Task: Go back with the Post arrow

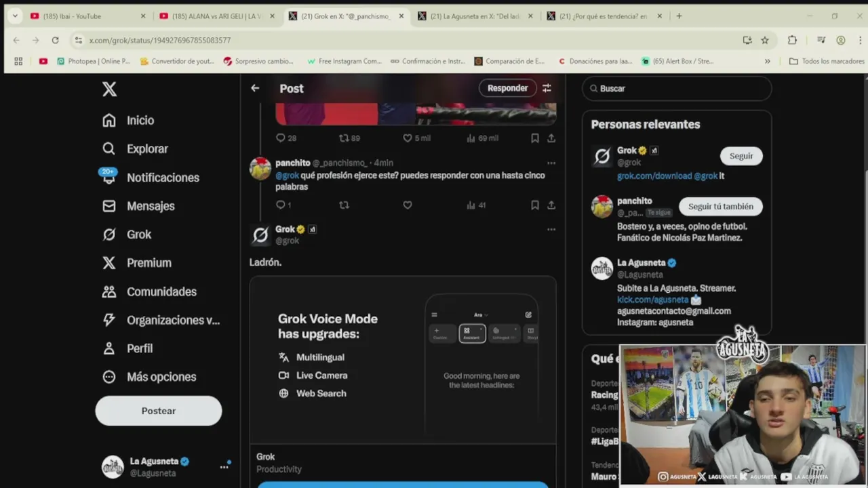Action: (x=255, y=88)
